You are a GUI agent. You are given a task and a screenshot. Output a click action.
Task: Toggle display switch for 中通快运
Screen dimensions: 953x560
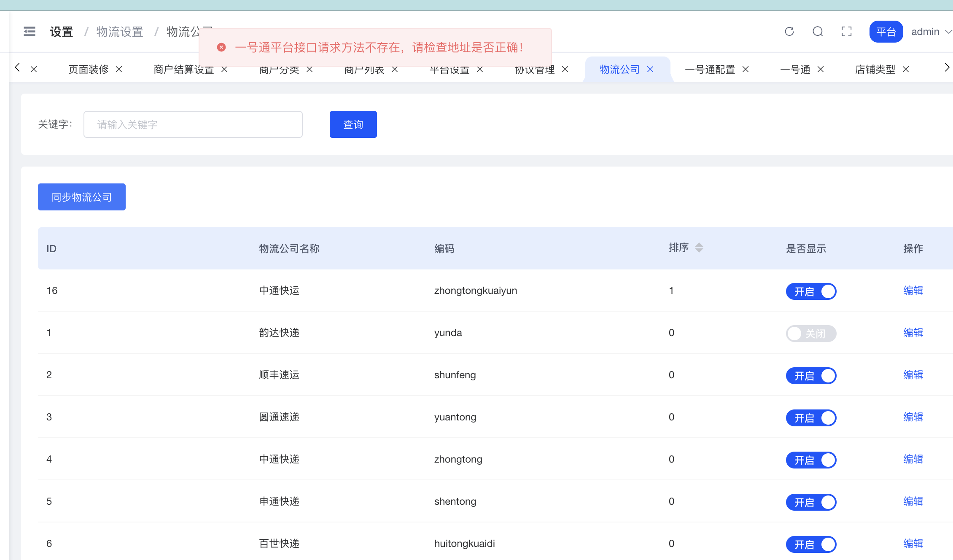(x=811, y=291)
